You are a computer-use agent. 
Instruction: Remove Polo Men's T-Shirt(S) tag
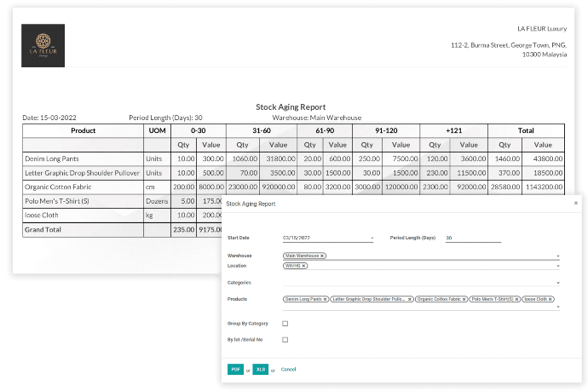coord(515,299)
